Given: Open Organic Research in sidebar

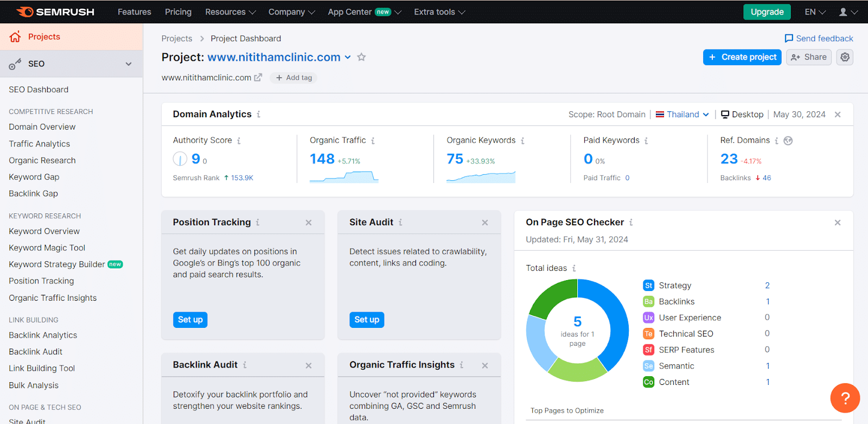Looking at the screenshot, I should click(x=42, y=161).
